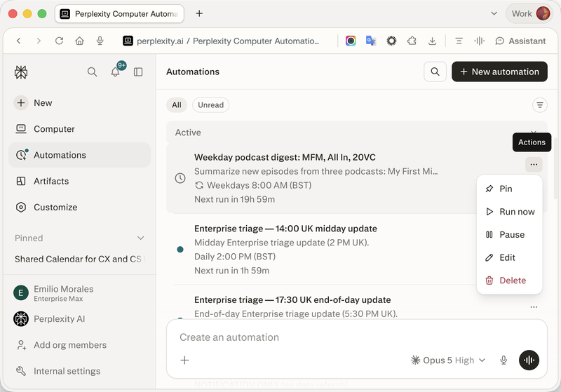This screenshot has height=392, width=561.
Task: Click the podcast digest Actions ellipsis button
Action: (x=534, y=165)
